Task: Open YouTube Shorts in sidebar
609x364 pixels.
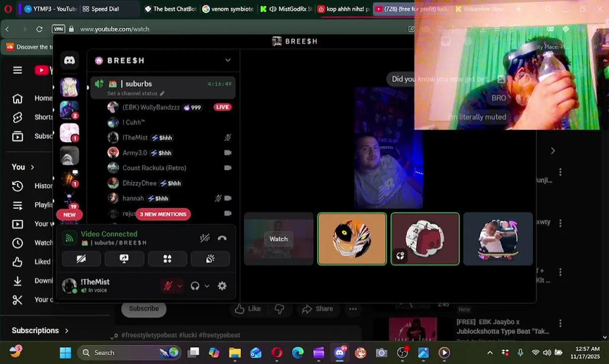Action: tap(18, 117)
